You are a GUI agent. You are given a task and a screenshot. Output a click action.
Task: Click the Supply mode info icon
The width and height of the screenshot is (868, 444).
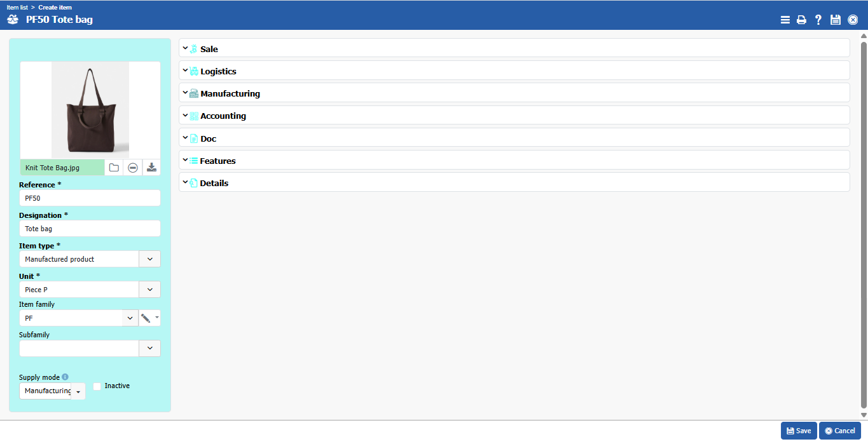pyautogui.click(x=65, y=377)
